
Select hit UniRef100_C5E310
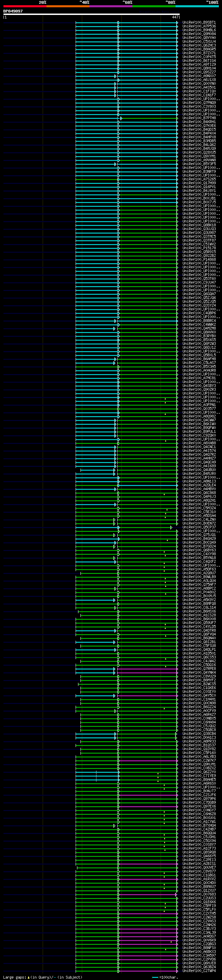pos(199,512)
